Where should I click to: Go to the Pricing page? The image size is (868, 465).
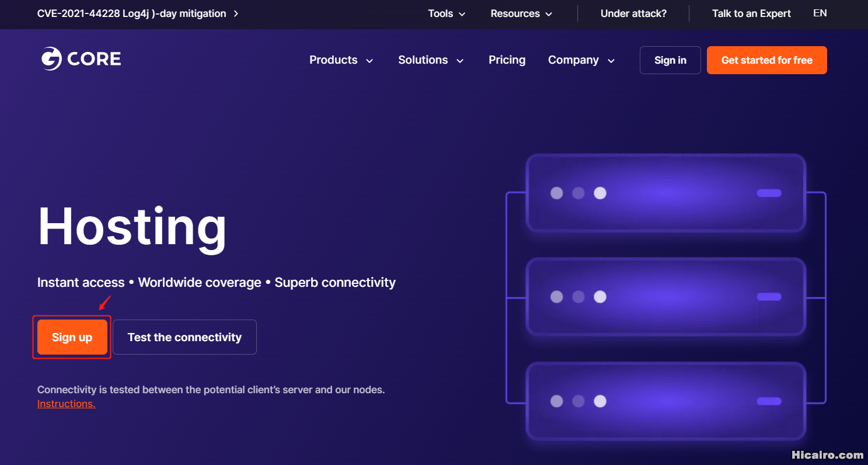click(507, 60)
